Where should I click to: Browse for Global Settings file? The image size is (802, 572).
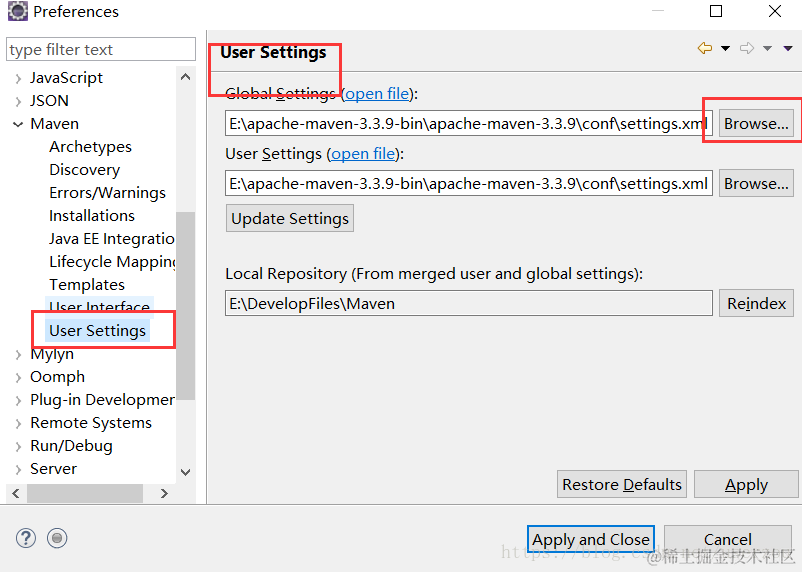pos(756,123)
